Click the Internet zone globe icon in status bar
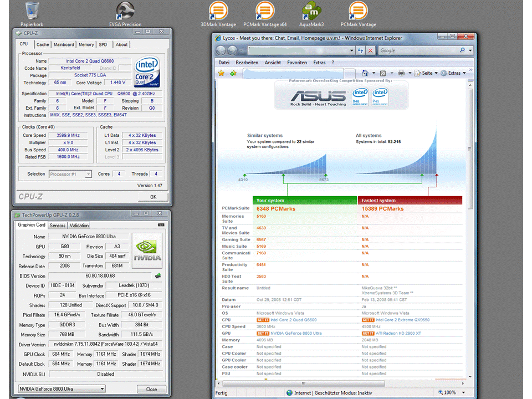The width and height of the screenshot is (532, 399). tap(289, 392)
